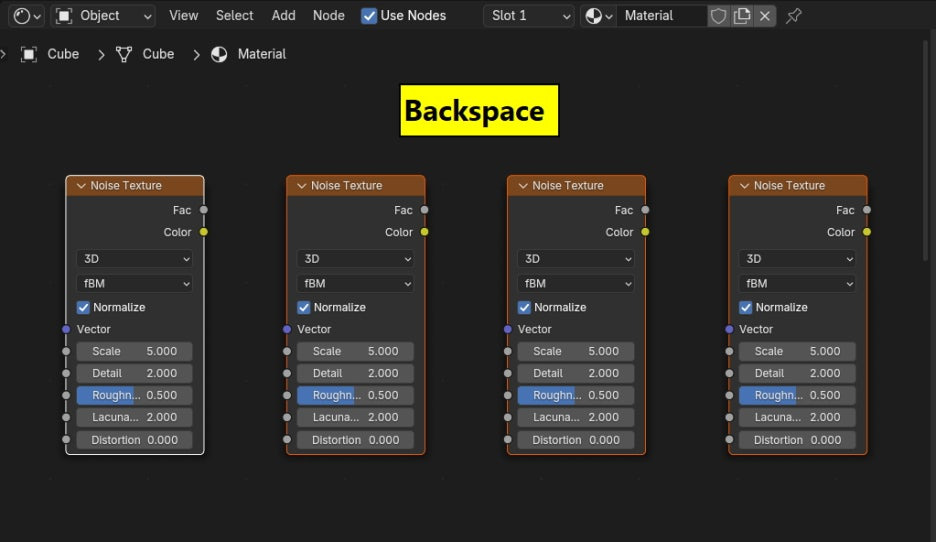The width and height of the screenshot is (936, 542).
Task: Open the Object shader type dropdown
Action: tap(103, 16)
